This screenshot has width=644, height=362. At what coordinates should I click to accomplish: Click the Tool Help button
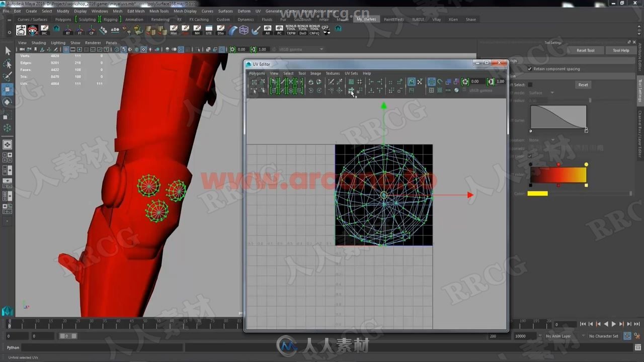tap(621, 50)
